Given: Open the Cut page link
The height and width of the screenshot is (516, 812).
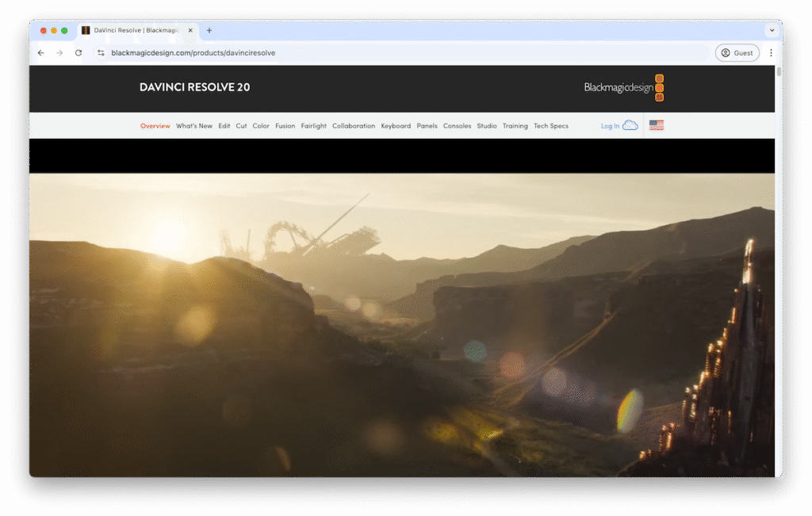Looking at the screenshot, I should 241,126.
